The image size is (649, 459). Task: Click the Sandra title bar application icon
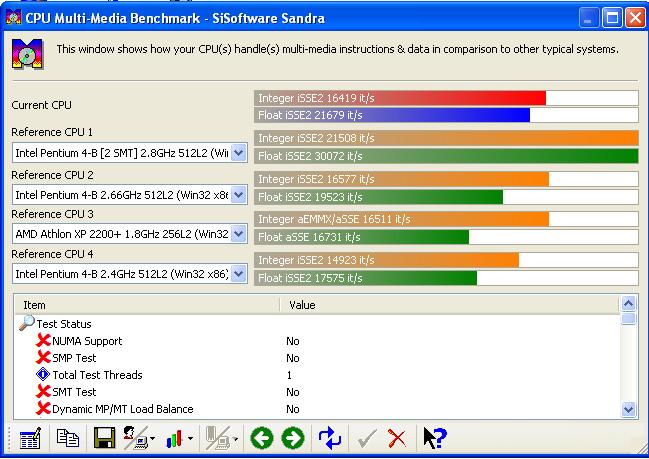[x=13, y=18]
